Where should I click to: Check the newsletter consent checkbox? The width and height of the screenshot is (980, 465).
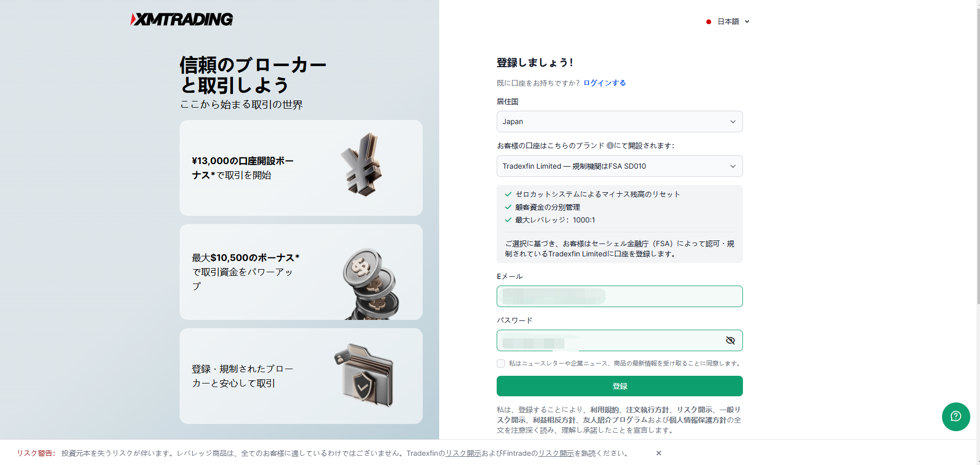point(501,363)
